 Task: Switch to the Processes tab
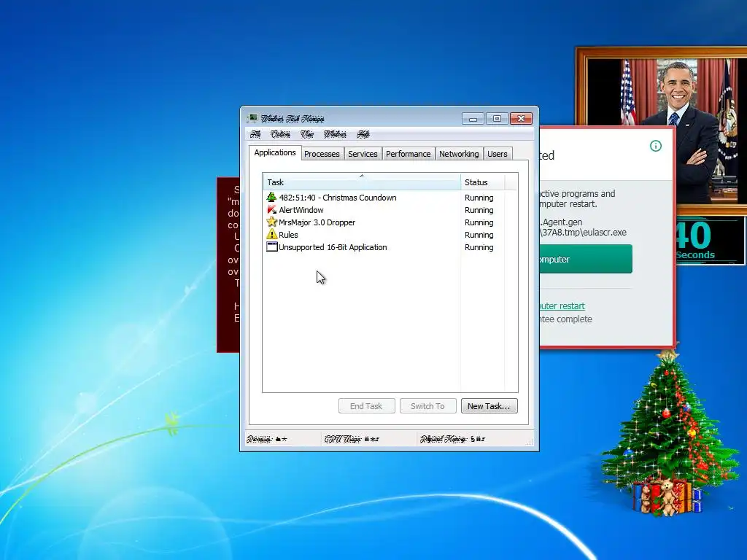click(x=322, y=154)
